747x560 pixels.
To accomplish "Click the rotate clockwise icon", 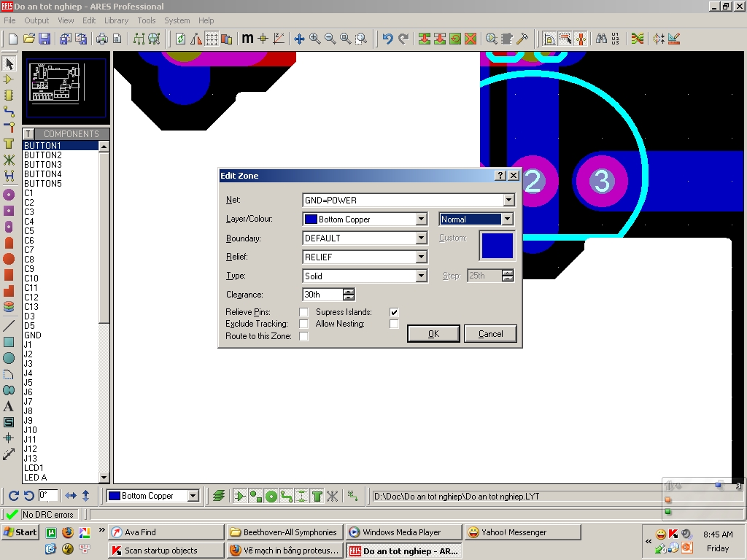I will pos(13,496).
